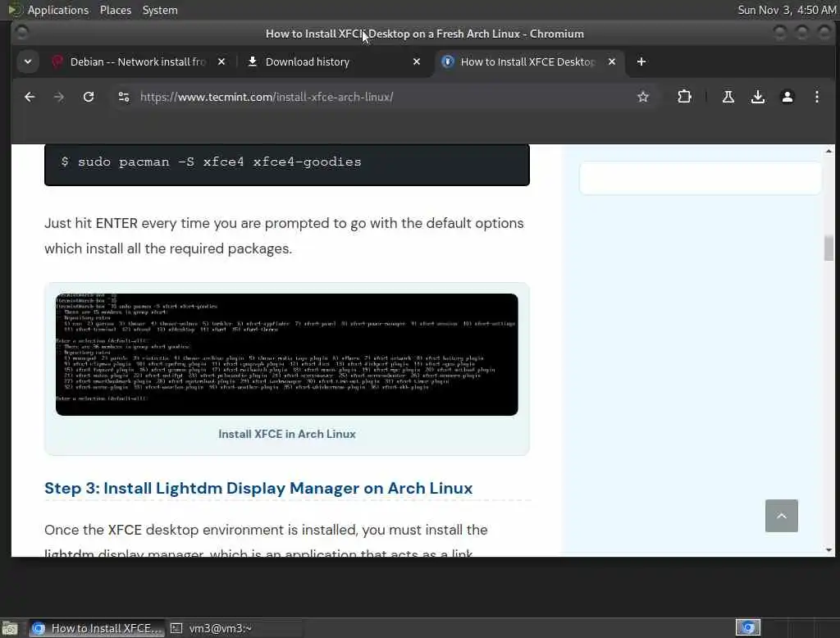Click the empty sidebar ad box

click(x=700, y=178)
